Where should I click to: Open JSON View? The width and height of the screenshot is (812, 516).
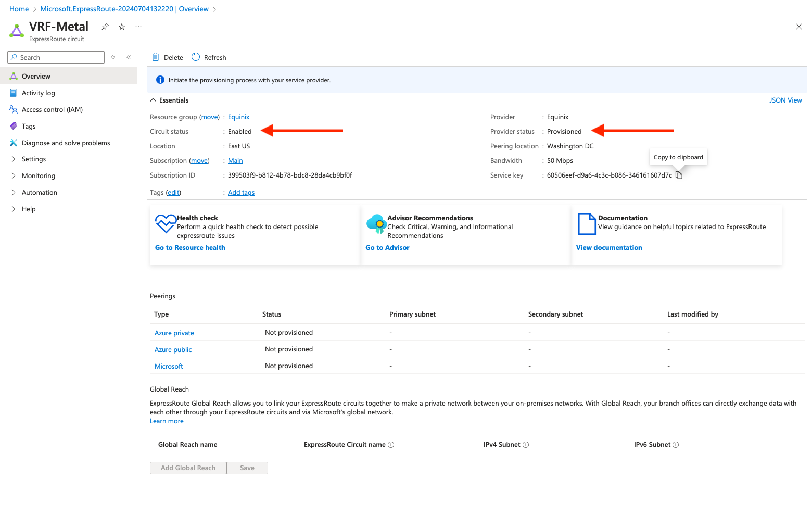click(x=785, y=100)
